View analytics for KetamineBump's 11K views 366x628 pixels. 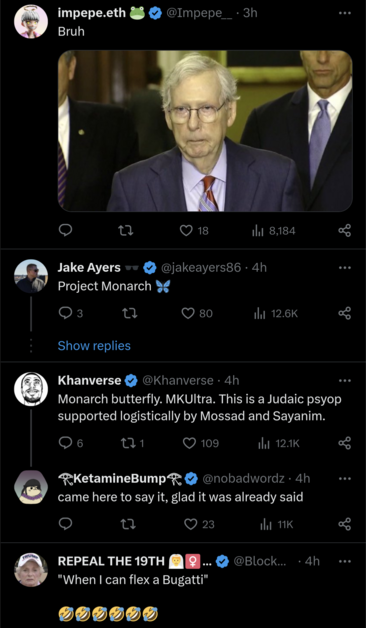click(x=277, y=524)
